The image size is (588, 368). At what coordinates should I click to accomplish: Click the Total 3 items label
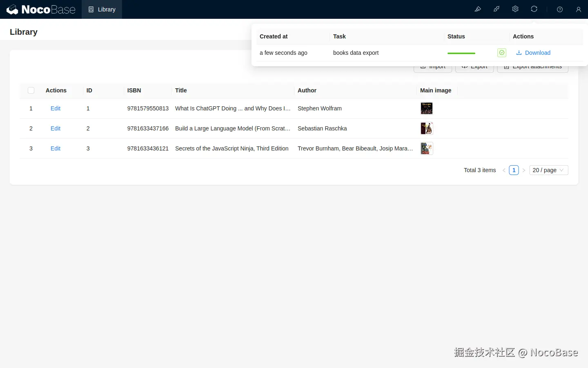click(480, 170)
